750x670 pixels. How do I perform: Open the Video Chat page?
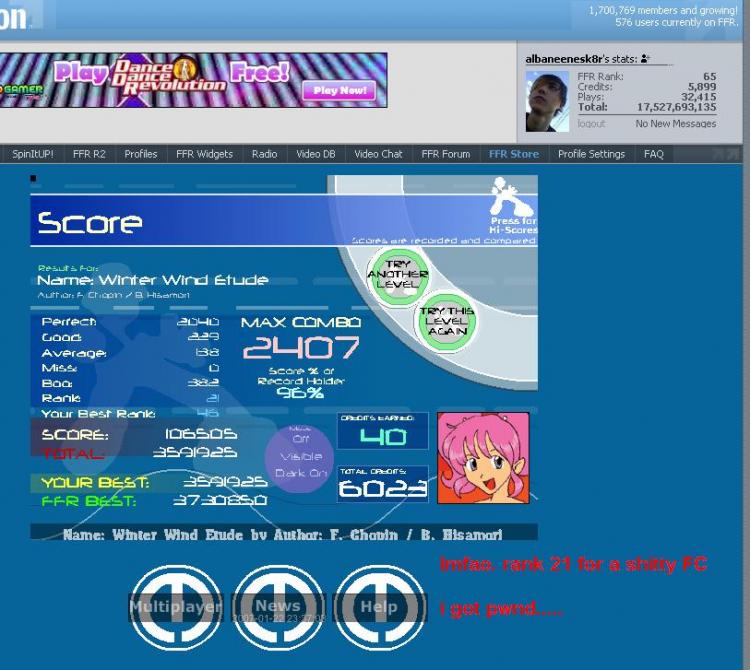(378, 154)
